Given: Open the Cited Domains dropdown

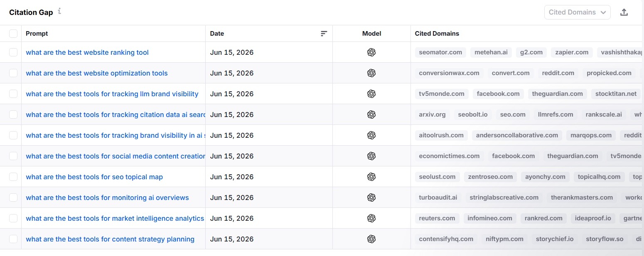Looking at the screenshot, I should point(577,12).
